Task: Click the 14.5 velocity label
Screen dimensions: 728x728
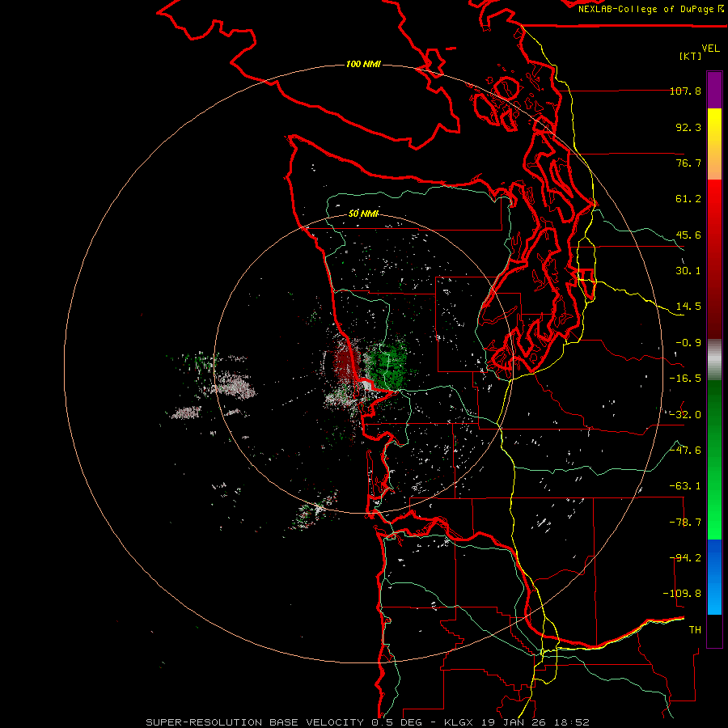Action: pyautogui.click(x=688, y=307)
